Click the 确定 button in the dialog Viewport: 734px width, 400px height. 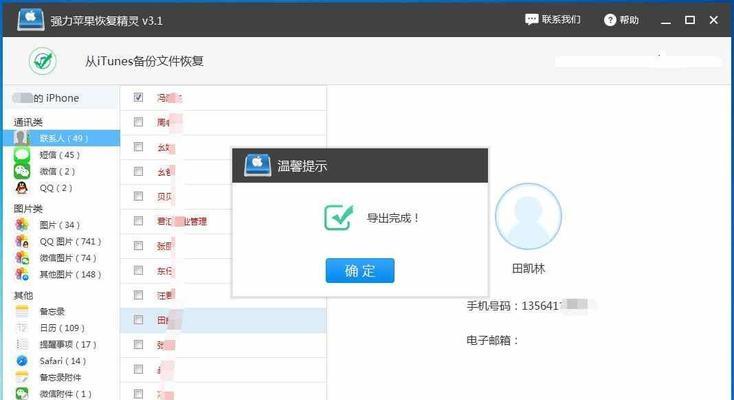coord(360,270)
